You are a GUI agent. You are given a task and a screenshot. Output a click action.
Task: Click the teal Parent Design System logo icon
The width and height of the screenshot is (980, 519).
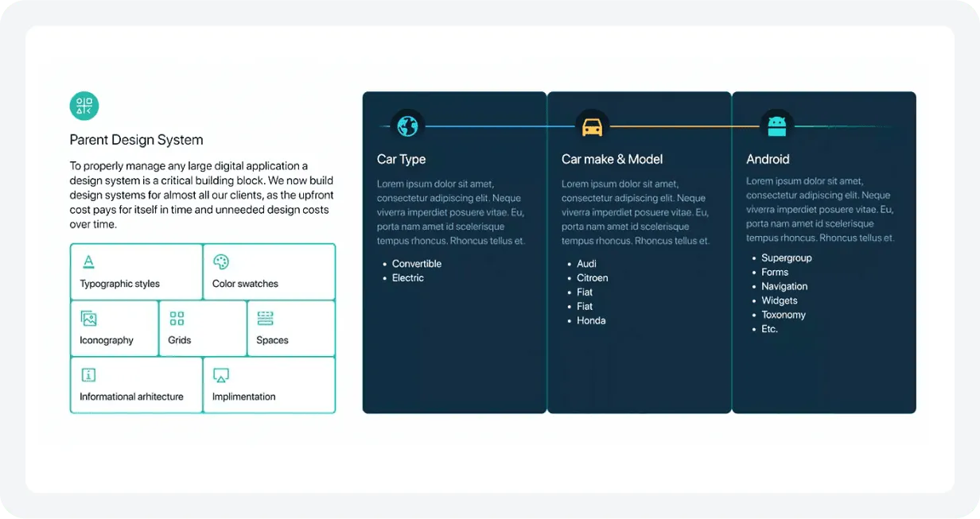84,106
